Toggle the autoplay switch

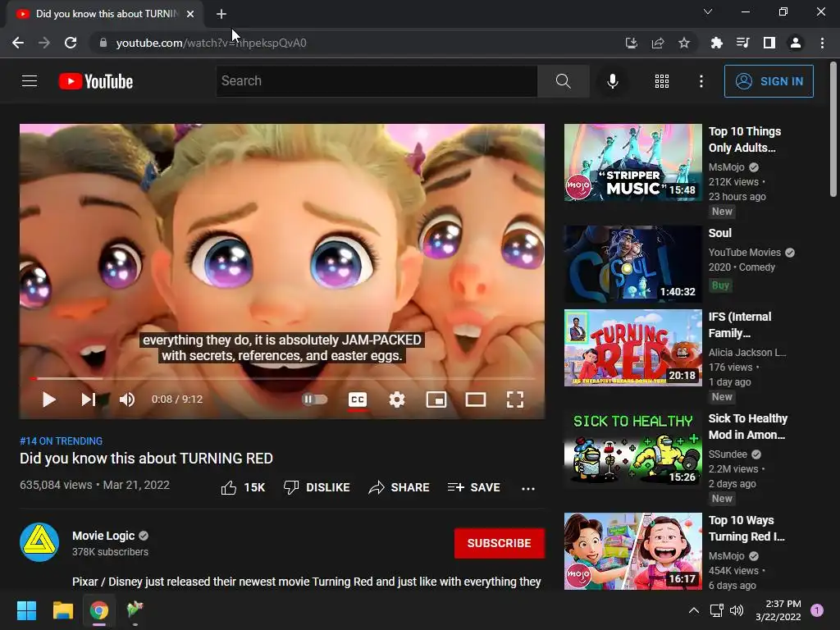314,399
